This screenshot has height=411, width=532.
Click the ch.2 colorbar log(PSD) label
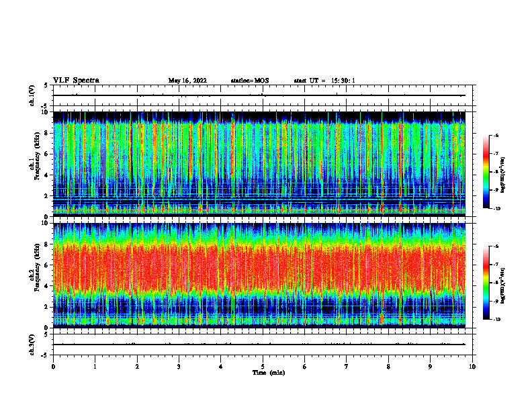click(503, 285)
